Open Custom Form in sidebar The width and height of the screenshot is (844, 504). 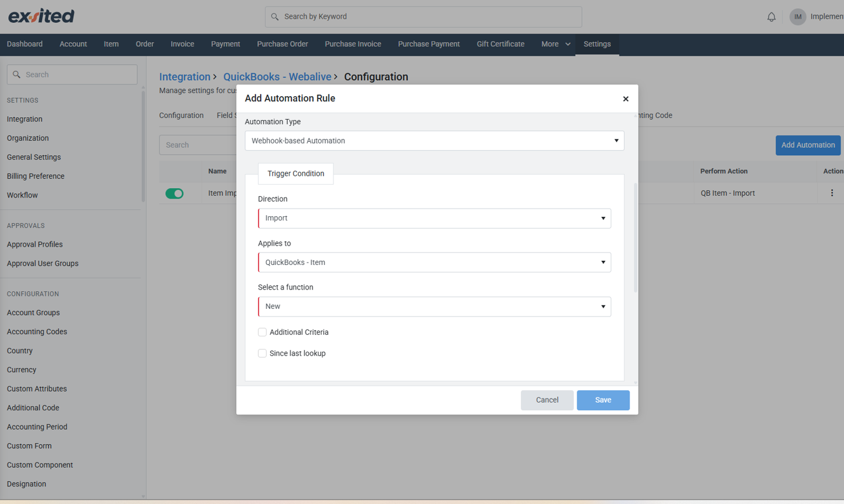[x=29, y=446]
